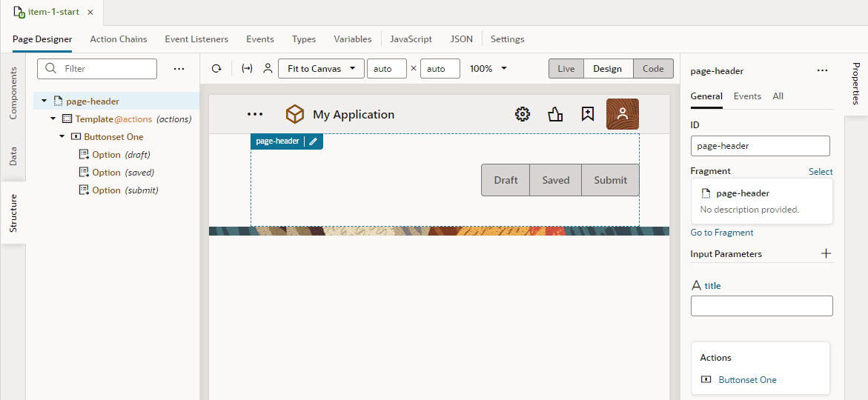Image resolution: width=868 pixels, height=400 pixels.
Task: Open the app header ellipsis menu
Action: (255, 115)
